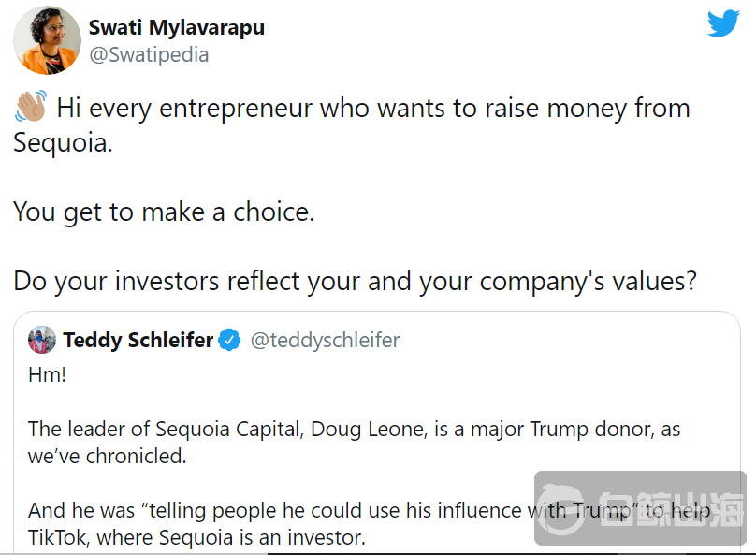This screenshot has width=756, height=555.
Task: Click Swati Mylavarapu's profile avatar
Action: coord(47,40)
